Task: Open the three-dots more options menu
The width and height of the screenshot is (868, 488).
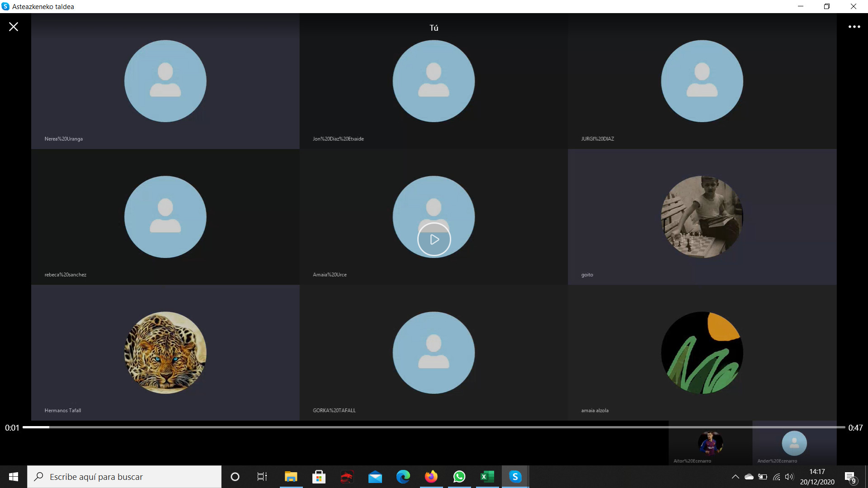Action: (854, 27)
